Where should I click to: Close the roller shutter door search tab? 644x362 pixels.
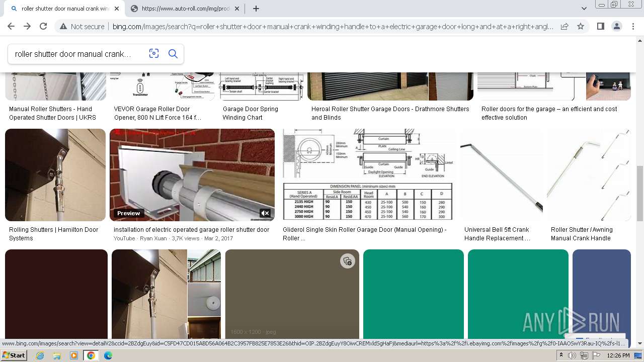coord(117,9)
